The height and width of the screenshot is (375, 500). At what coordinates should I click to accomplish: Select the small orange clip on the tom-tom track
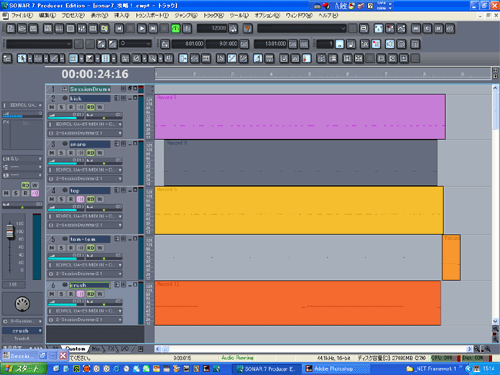point(451,257)
